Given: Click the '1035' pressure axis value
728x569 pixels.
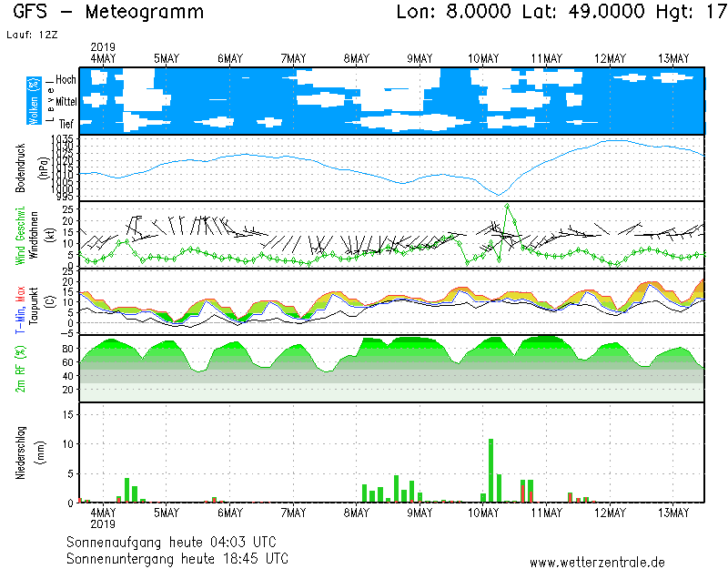Looking at the screenshot, I should point(62,139).
